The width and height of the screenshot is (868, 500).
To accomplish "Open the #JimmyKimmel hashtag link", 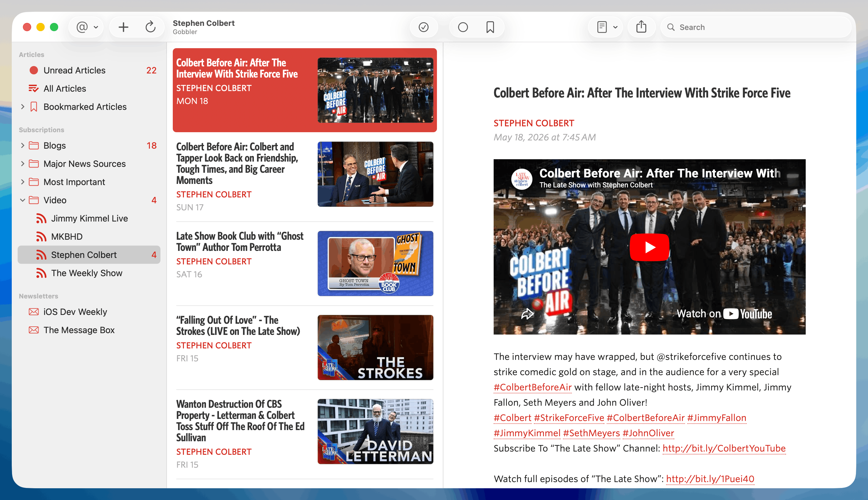I will point(527,433).
